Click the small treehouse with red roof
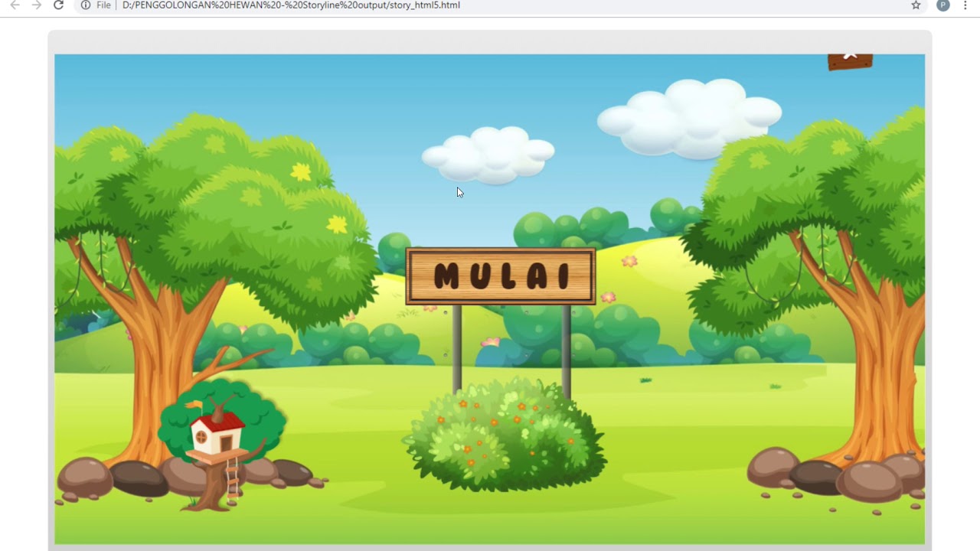The image size is (980, 551). pyautogui.click(x=217, y=433)
